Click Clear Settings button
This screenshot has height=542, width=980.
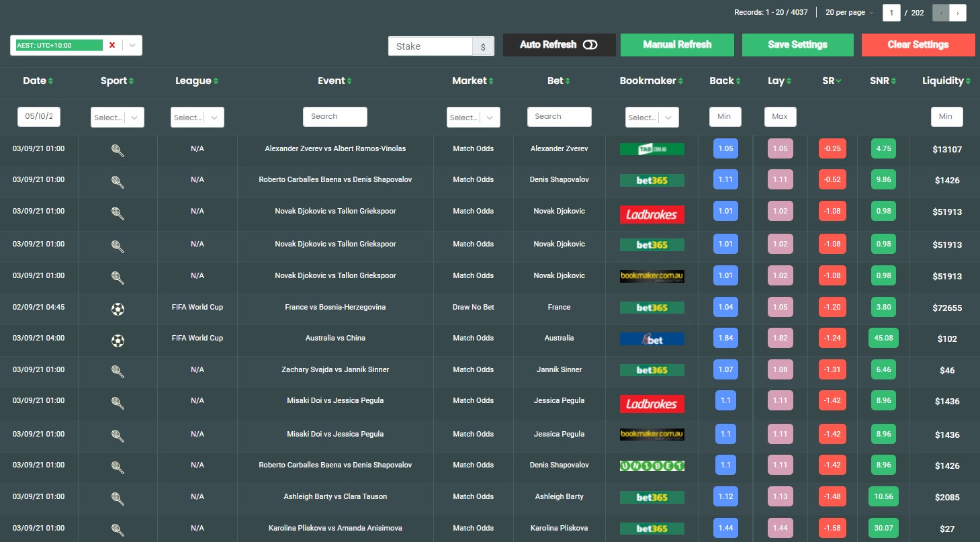click(x=918, y=44)
